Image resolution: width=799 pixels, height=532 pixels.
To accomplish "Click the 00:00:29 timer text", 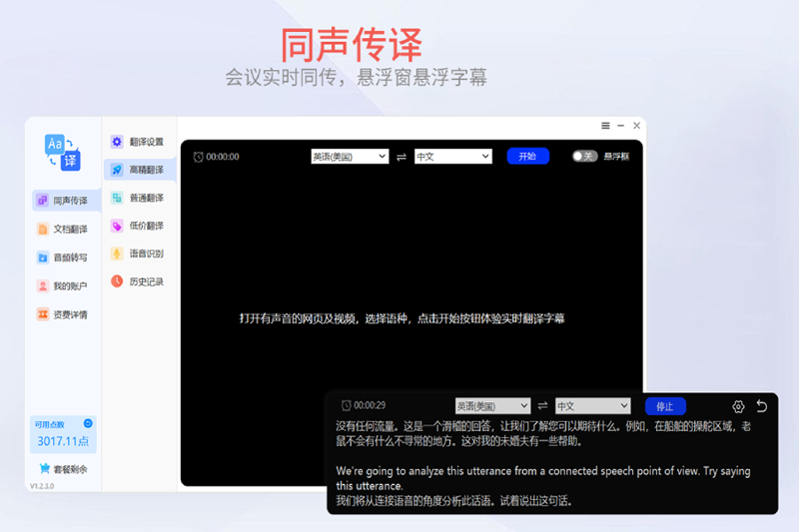I will [x=370, y=406].
